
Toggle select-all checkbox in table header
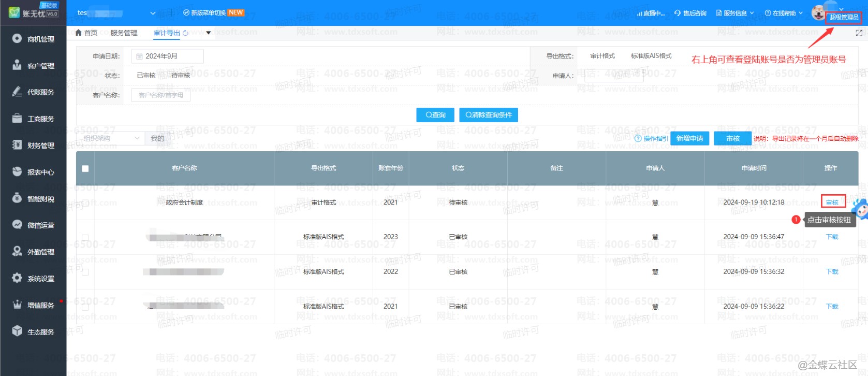coord(85,168)
